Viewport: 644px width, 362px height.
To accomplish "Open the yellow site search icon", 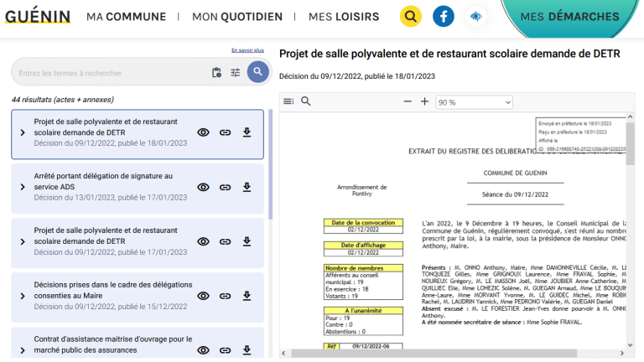I will pyautogui.click(x=411, y=17).
